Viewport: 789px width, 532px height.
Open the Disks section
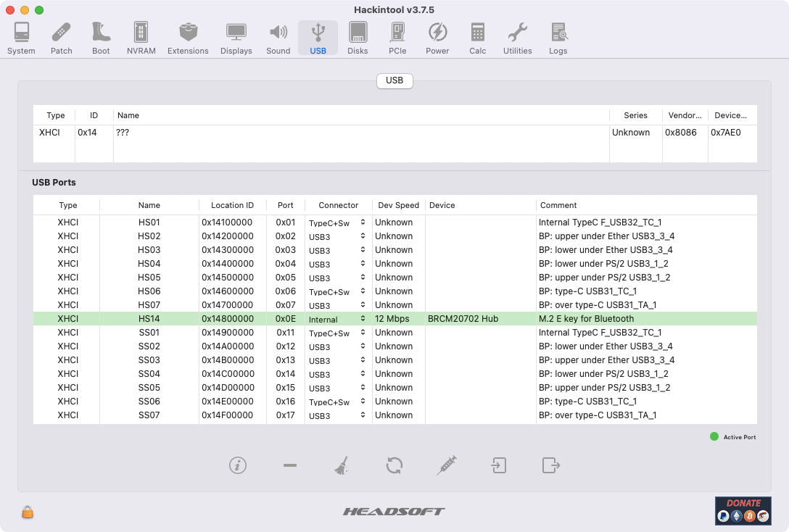point(358,38)
